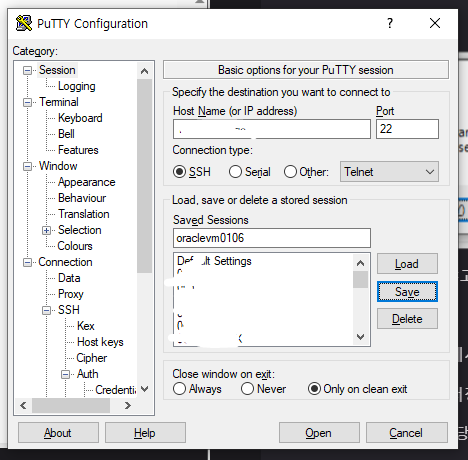This screenshot has height=460, width=468.
Task: Select Default Settings in sessions list
Action: pyautogui.click(x=214, y=261)
